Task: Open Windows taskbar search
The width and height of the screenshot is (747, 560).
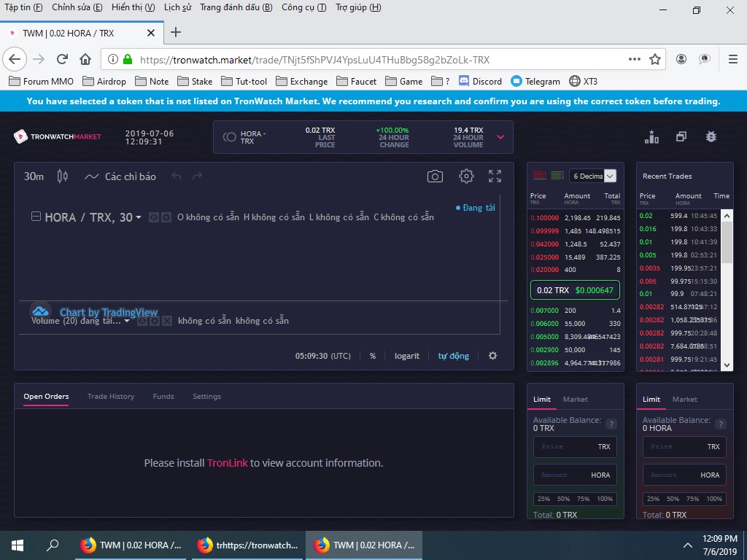Action: [53, 545]
